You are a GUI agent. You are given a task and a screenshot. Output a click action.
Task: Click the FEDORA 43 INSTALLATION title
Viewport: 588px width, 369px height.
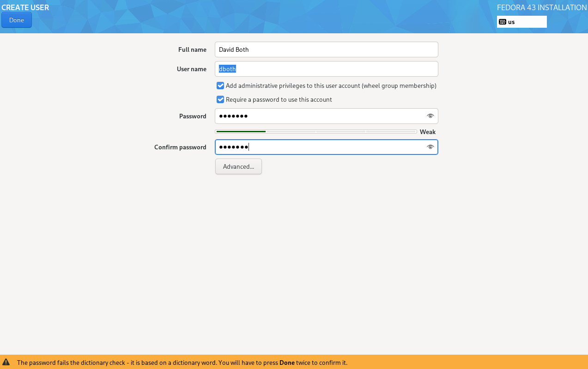(541, 7)
